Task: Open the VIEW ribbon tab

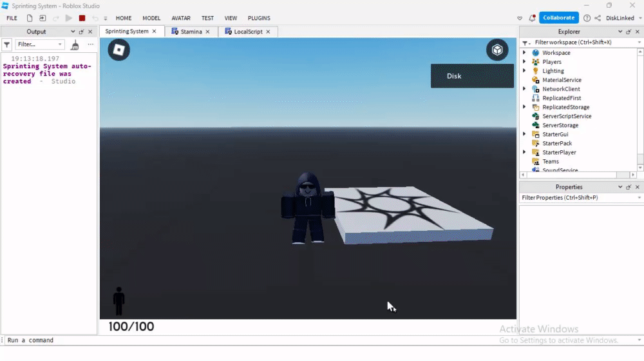Action: pos(231,18)
